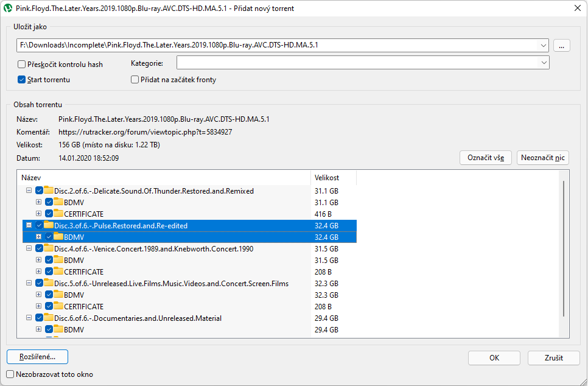Collapse Disc.3.of.6 Pulse node
Screen dimensions: 588x386
(29, 225)
